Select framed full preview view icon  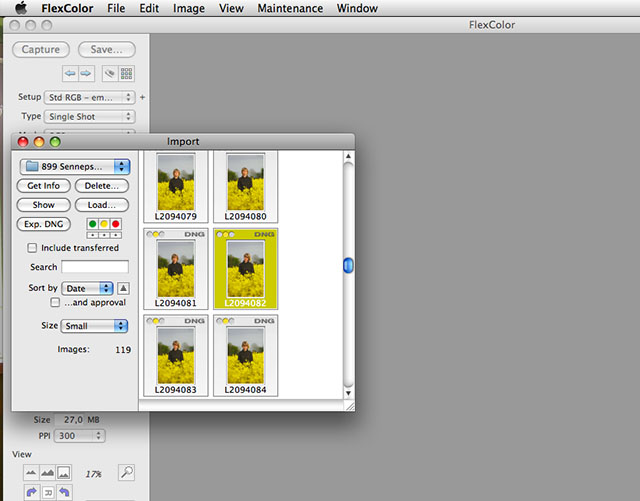[x=64, y=473]
